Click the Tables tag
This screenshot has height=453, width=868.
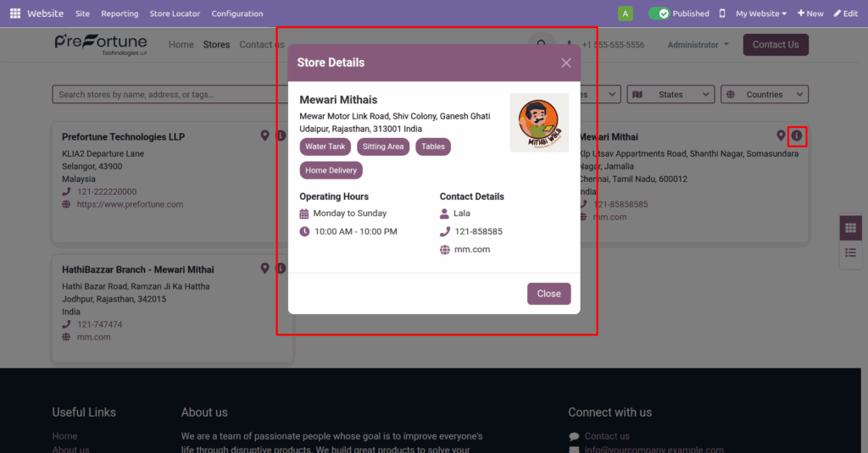433,146
